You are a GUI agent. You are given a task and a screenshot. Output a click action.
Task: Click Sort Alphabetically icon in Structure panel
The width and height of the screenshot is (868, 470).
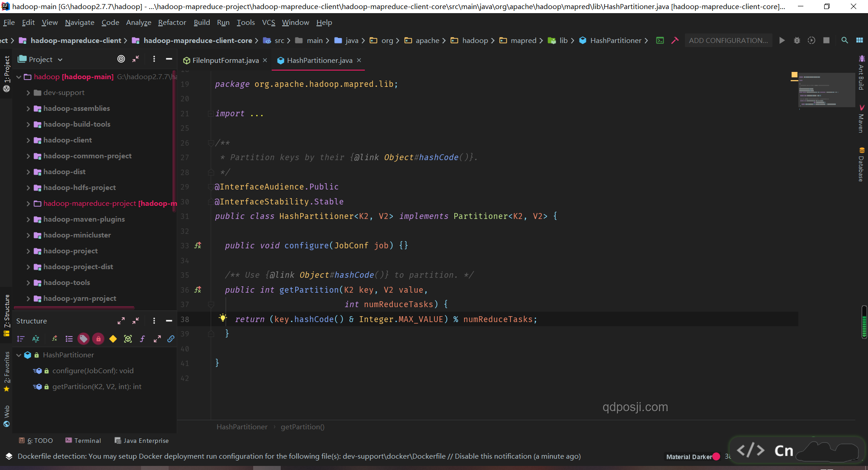[x=36, y=339]
